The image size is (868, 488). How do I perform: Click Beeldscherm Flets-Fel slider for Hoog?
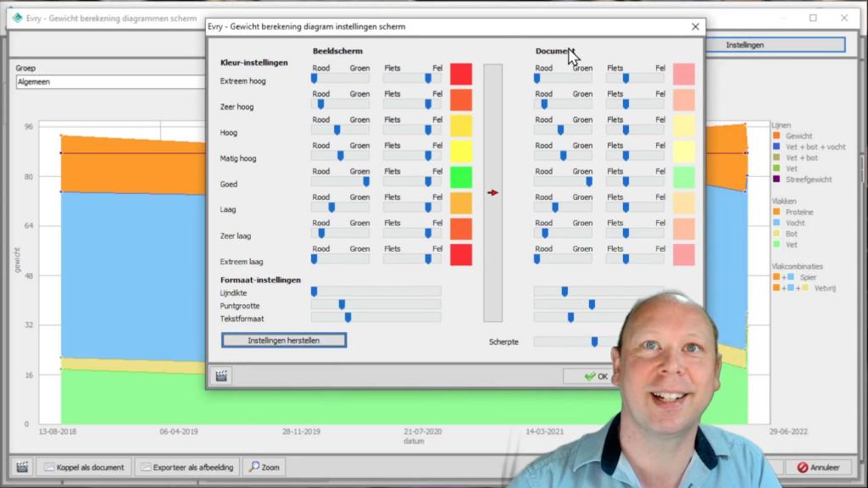coord(413,130)
